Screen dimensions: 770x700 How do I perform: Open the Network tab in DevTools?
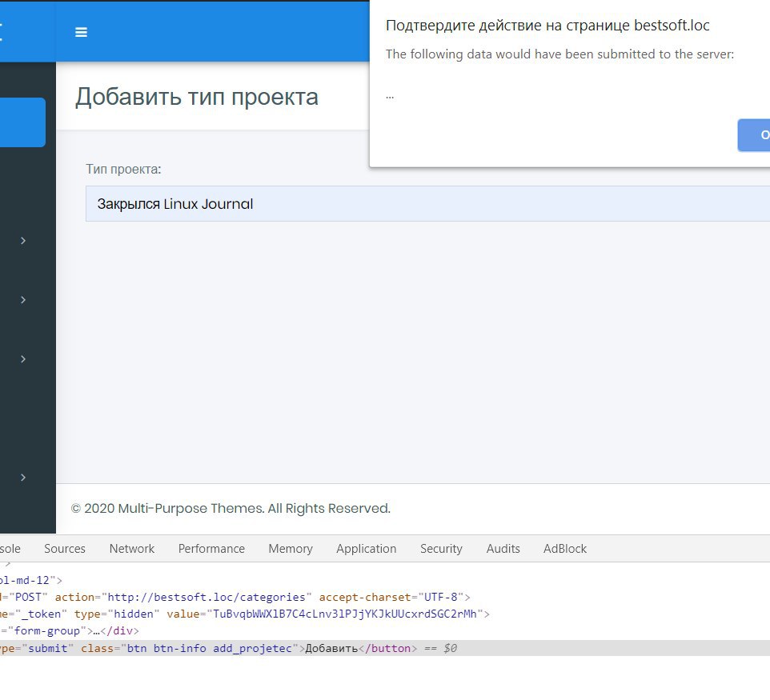[x=131, y=549]
